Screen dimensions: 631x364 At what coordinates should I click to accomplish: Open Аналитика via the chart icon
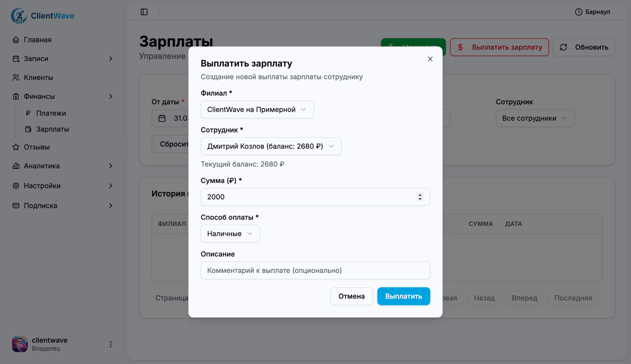click(16, 166)
